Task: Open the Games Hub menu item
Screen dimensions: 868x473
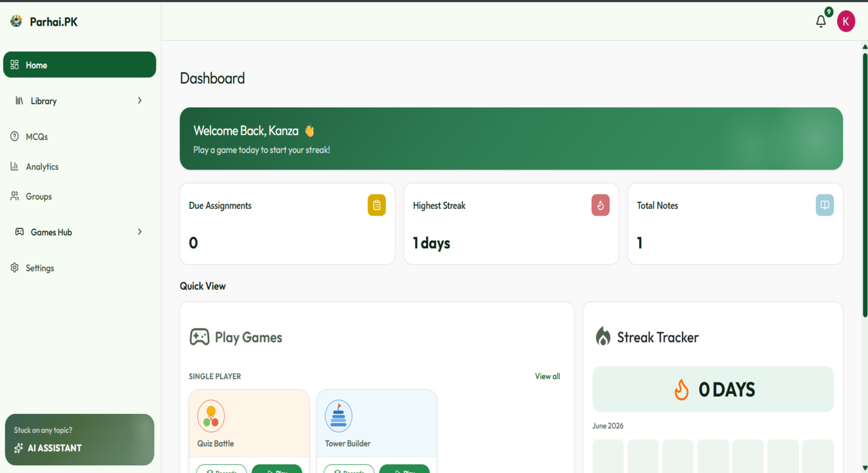Action: click(80, 232)
